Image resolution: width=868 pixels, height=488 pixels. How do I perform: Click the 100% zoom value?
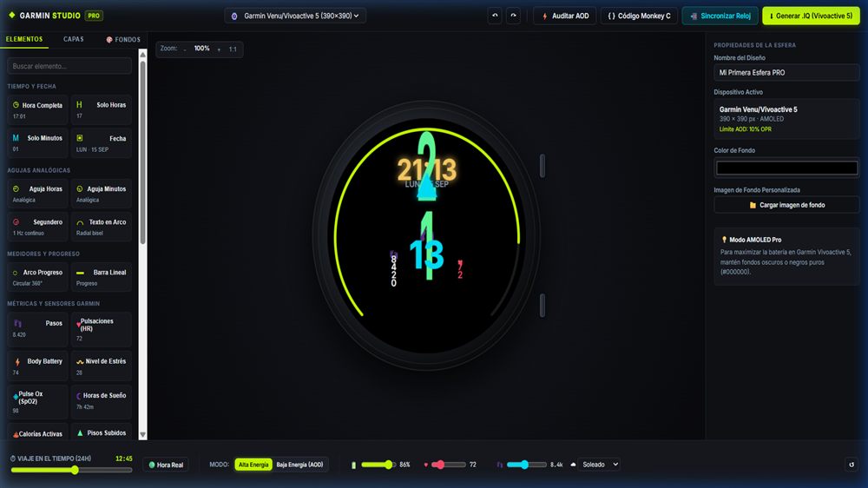coord(201,49)
